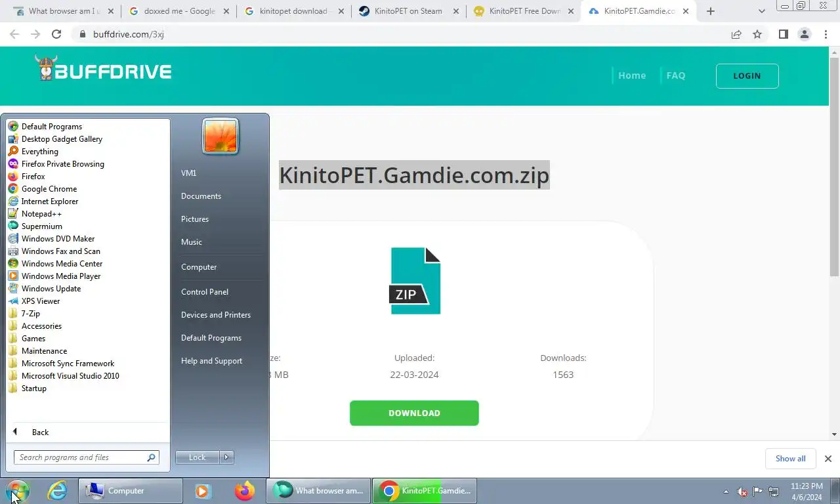Click the green DOWNLOAD button
Image resolution: width=840 pixels, height=504 pixels.
point(414,413)
